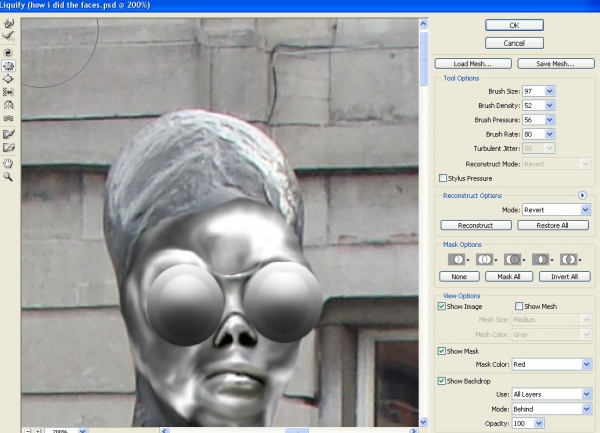Click the Brush Pressure value field

534,120
